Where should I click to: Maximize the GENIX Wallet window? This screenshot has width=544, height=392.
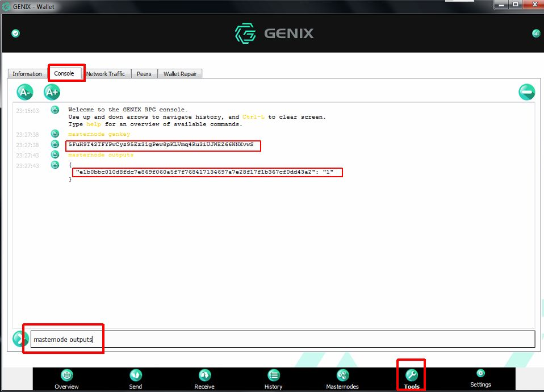tap(516, 5)
